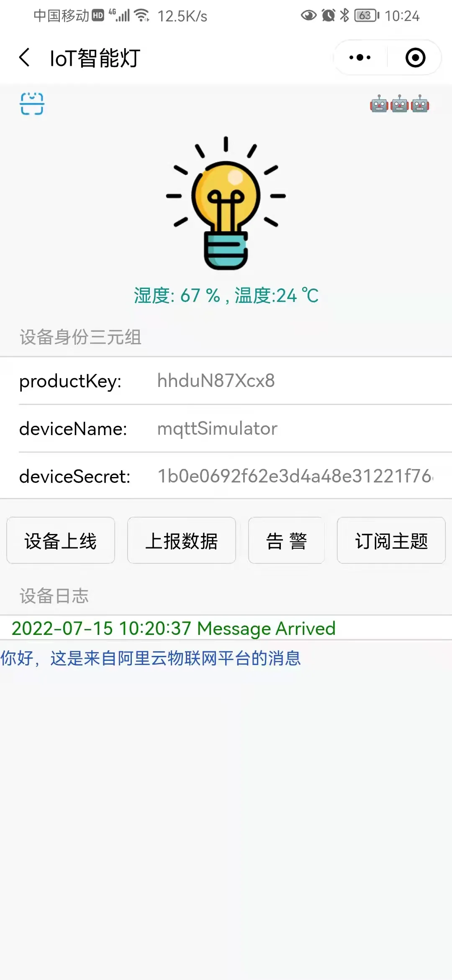Toggle the light bulb image
Viewport: 452px width, 980px height.
pos(226,203)
